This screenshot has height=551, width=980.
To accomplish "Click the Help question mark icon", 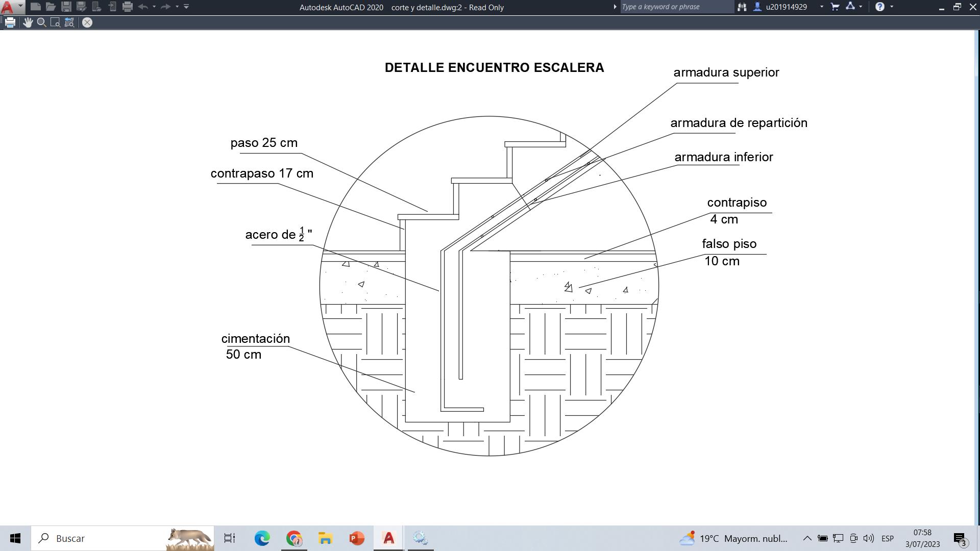I will [879, 7].
